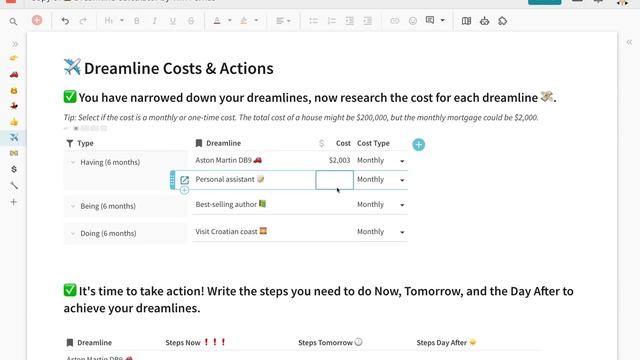Image resolution: width=640 pixels, height=360 pixels.
Task: Open the search magnifier icon
Action: [x=13, y=21]
